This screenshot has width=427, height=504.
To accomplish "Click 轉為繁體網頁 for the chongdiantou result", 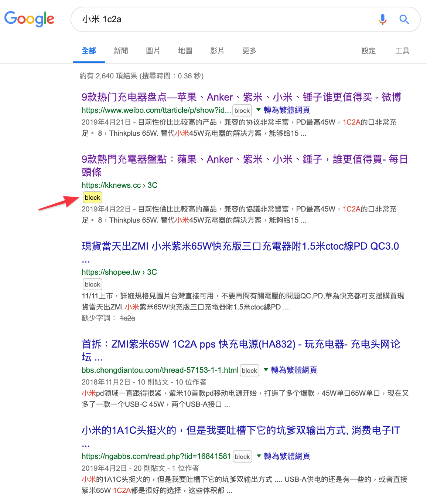I will [x=294, y=370].
